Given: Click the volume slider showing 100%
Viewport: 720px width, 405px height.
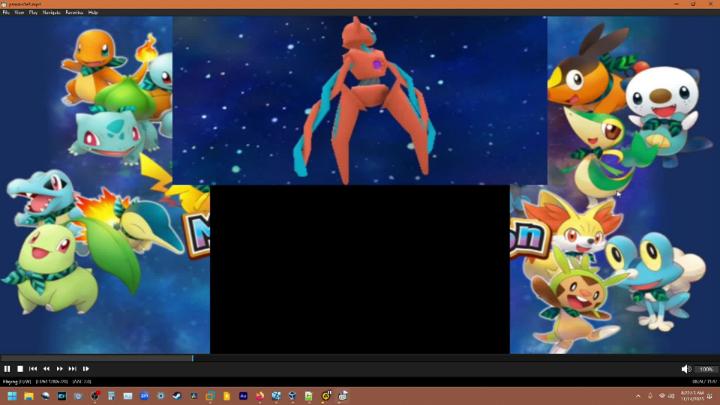Looking at the screenshot, I should (706, 369).
